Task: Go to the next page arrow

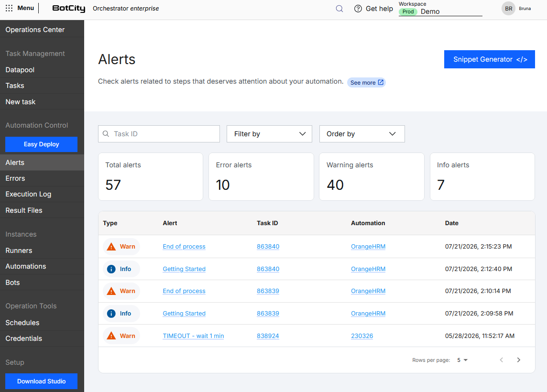Action: tap(518, 360)
